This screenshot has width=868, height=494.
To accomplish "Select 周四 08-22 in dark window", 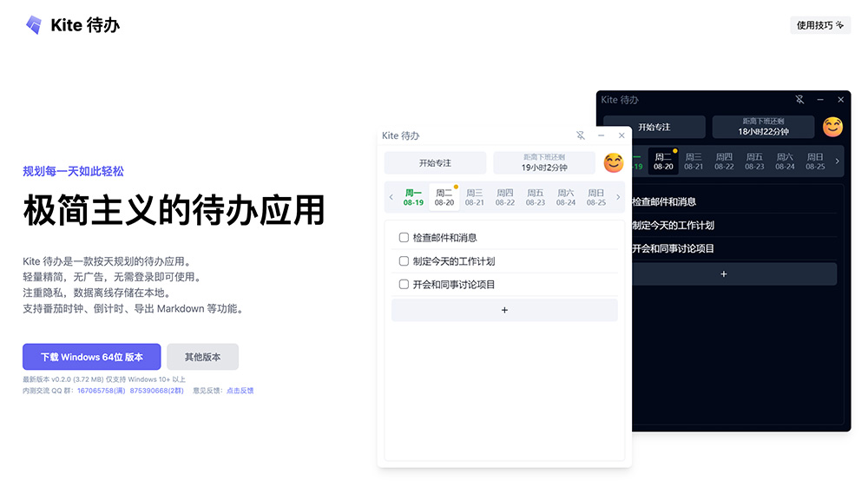I will coord(724,161).
